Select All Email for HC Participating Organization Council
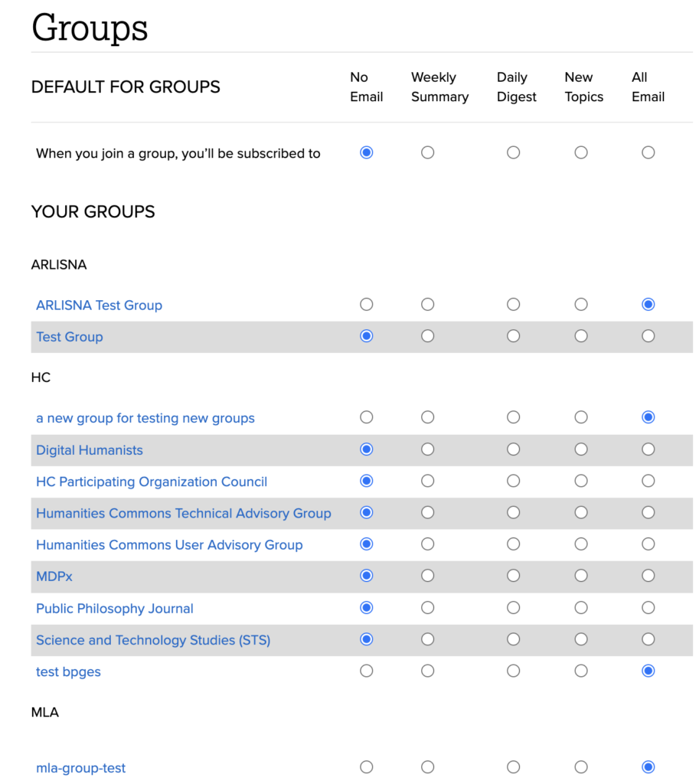699x784 pixels. pos(648,481)
